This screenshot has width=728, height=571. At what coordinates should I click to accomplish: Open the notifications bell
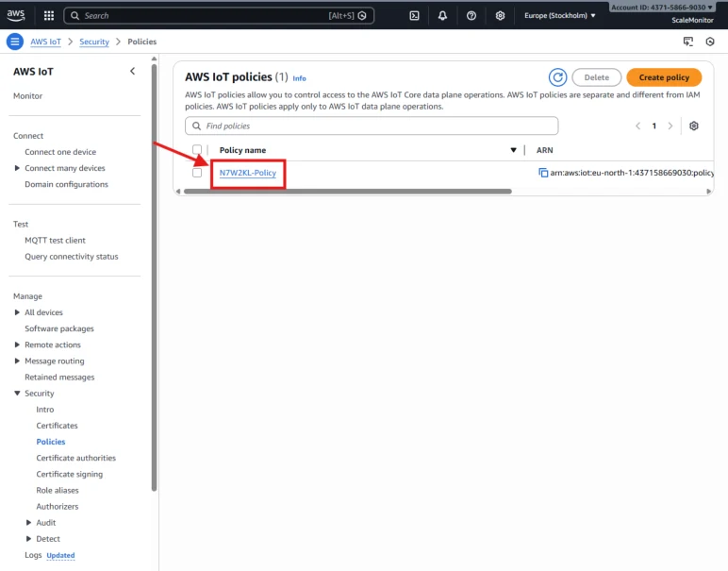click(442, 16)
